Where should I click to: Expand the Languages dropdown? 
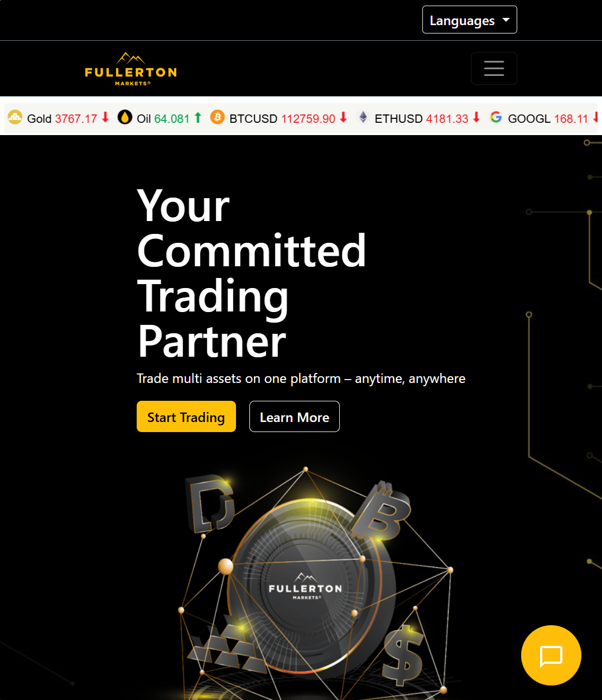coord(469,20)
